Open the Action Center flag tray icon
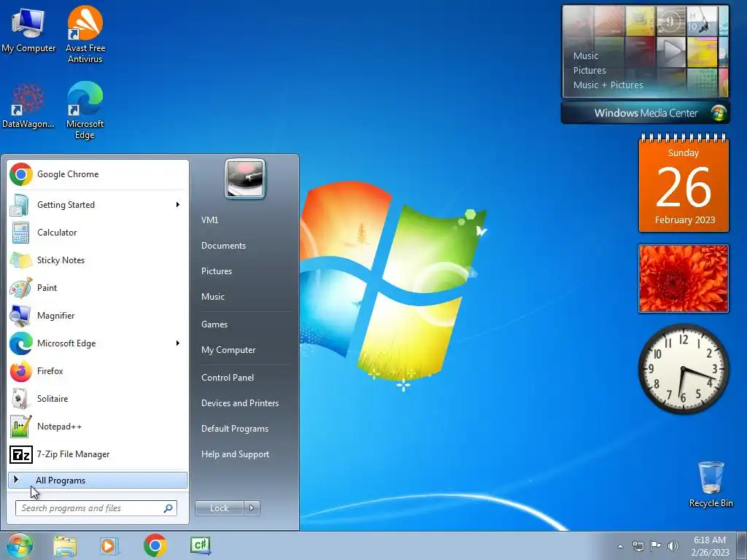747x560 pixels. 656,546
